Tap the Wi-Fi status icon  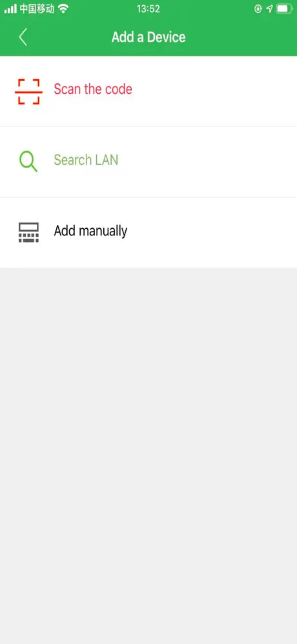pos(63,8)
